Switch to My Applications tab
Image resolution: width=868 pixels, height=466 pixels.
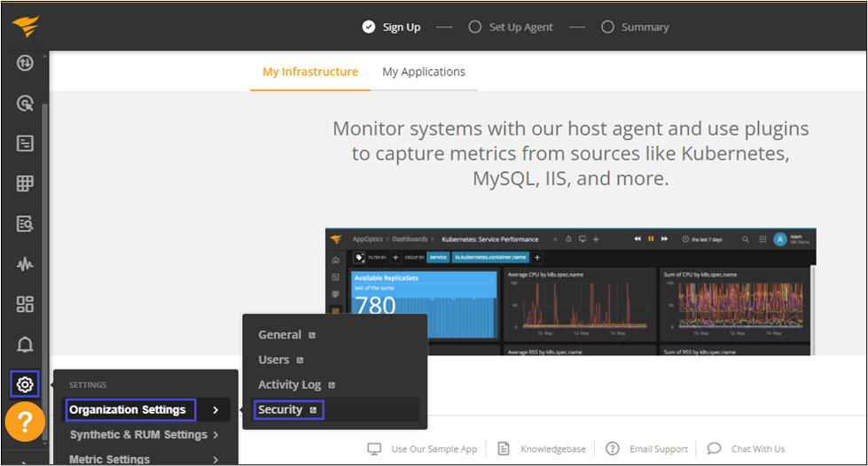point(424,72)
